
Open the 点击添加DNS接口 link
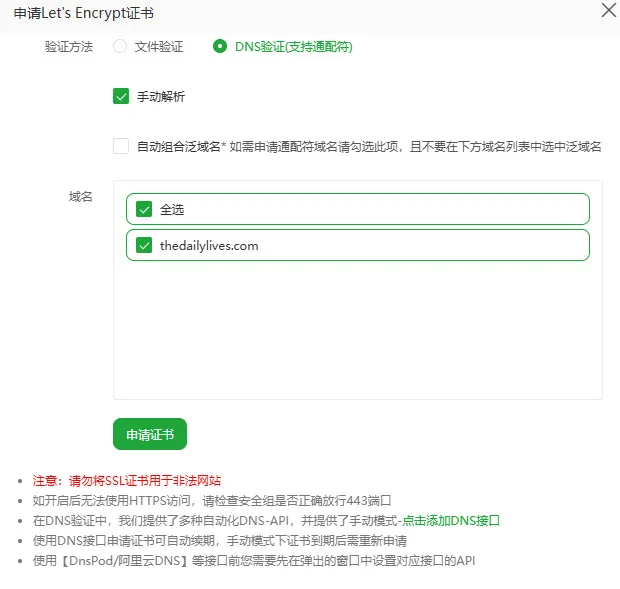tap(451, 521)
